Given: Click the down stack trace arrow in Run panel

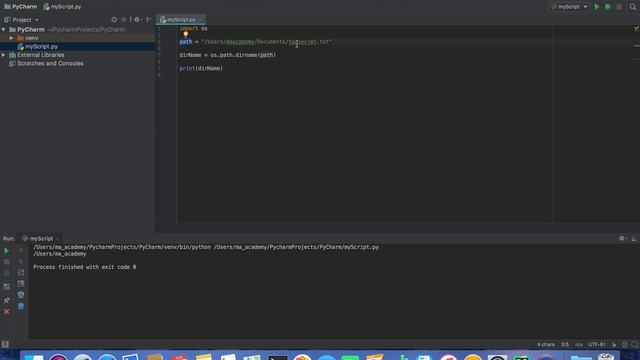Looking at the screenshot, I should pos(21,262).
